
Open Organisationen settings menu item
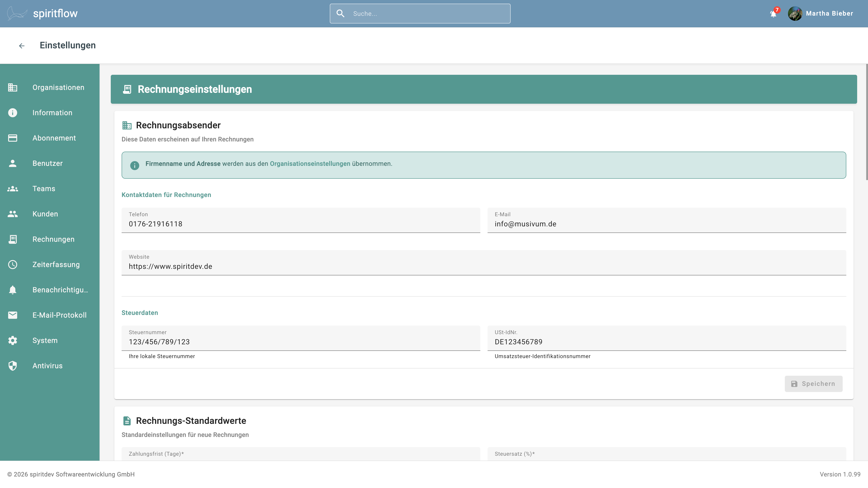50,88
